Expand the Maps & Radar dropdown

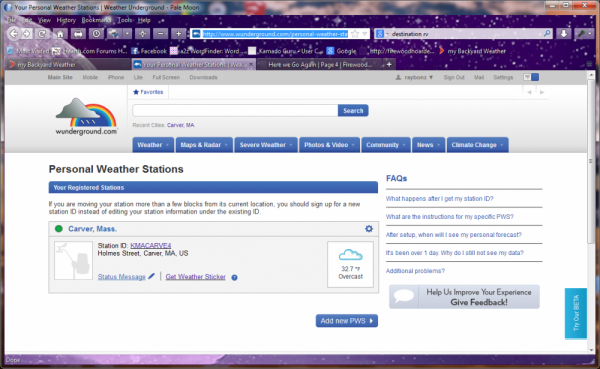(x=204, y=145)
